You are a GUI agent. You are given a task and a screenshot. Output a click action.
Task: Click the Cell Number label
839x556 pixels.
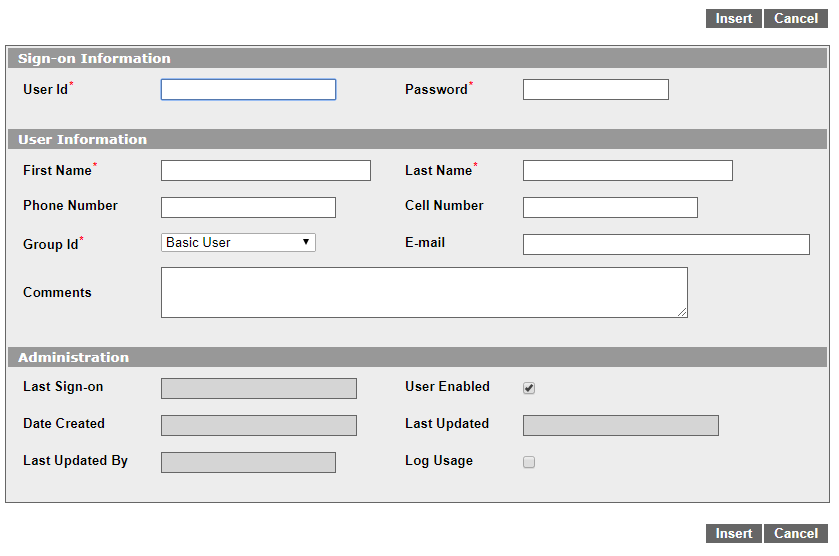pyautogui.click(x=444, y=205)
